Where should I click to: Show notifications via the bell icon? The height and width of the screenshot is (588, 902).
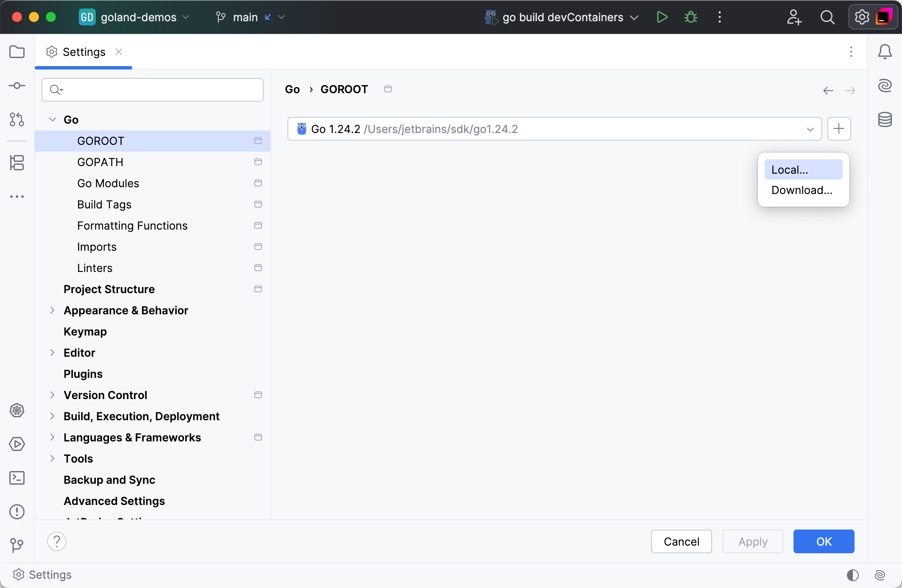(x=885, y=52)
